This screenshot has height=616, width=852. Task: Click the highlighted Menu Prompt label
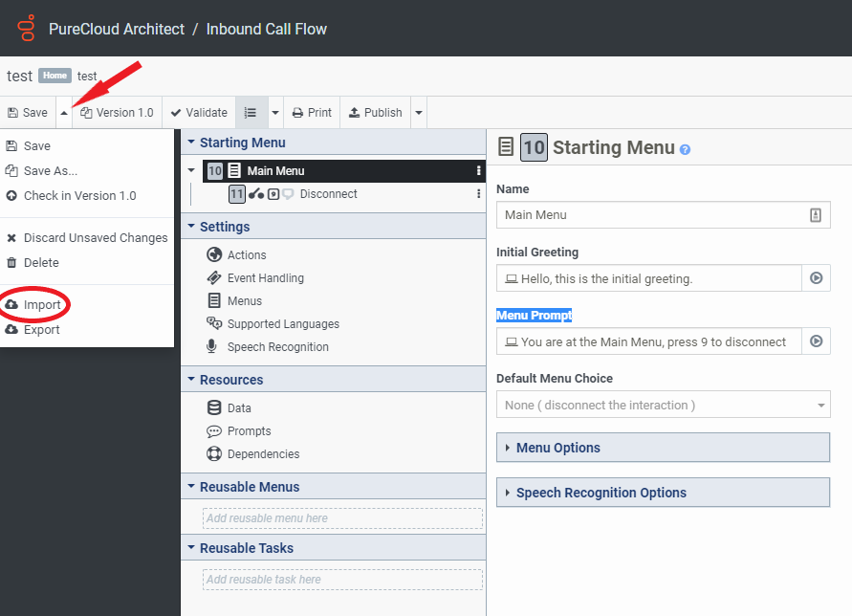[x=535, y=316]
